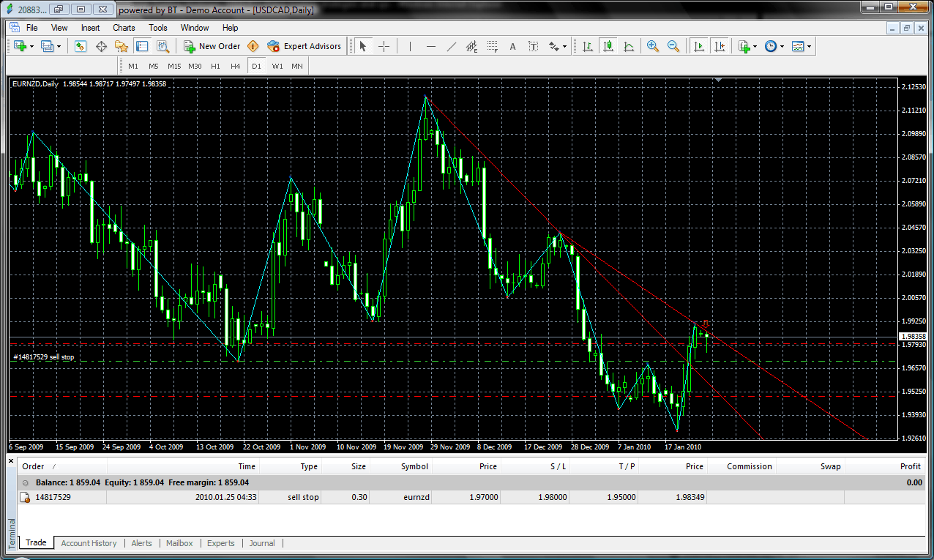Select pending order 14817529 row
This screenshot has width=934, height=560.
pyautogui.click(x=51, y=497)
